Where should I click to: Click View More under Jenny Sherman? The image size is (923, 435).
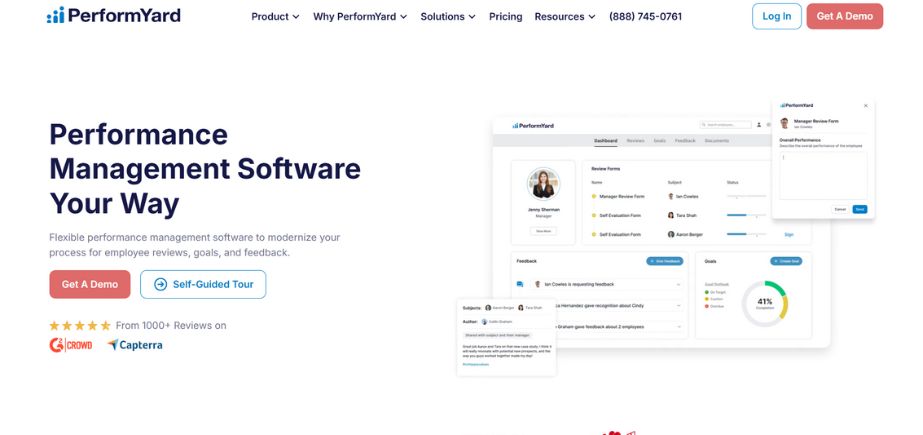pos(543,231)
